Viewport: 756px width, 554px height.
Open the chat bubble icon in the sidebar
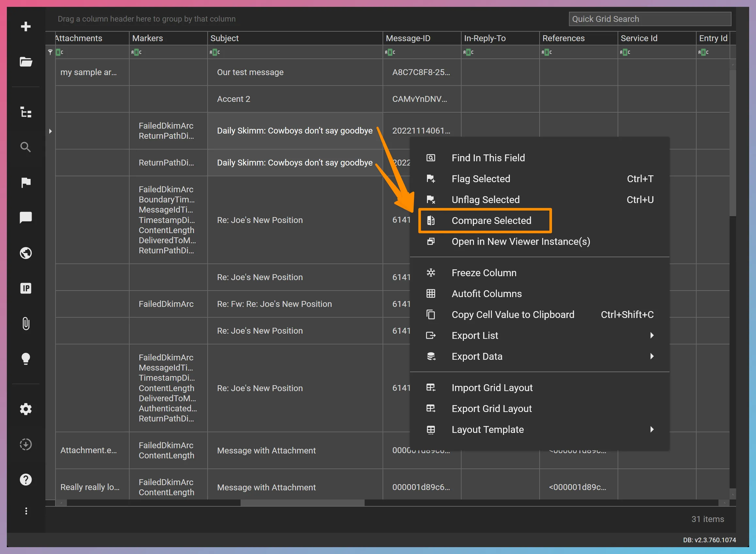(26, 218)
